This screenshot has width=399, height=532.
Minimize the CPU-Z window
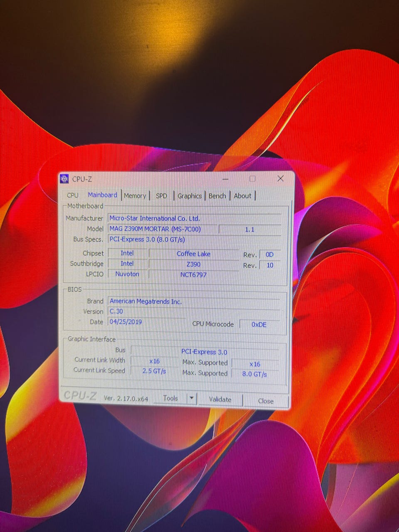click(226, 179)
